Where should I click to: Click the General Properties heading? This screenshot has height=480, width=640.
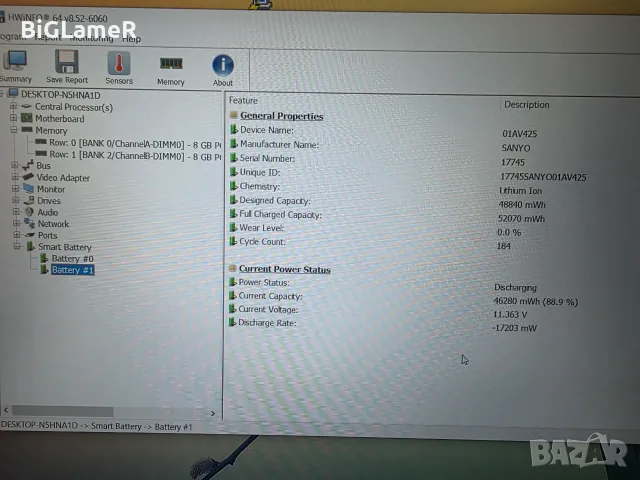tap(282, 116)
